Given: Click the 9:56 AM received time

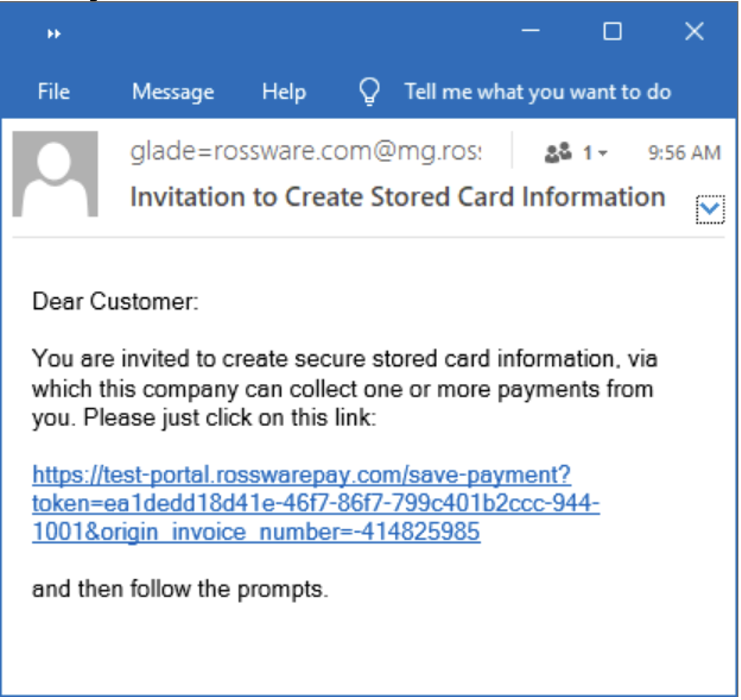Looking at the screenshot, I should click(x=684, y=153).
